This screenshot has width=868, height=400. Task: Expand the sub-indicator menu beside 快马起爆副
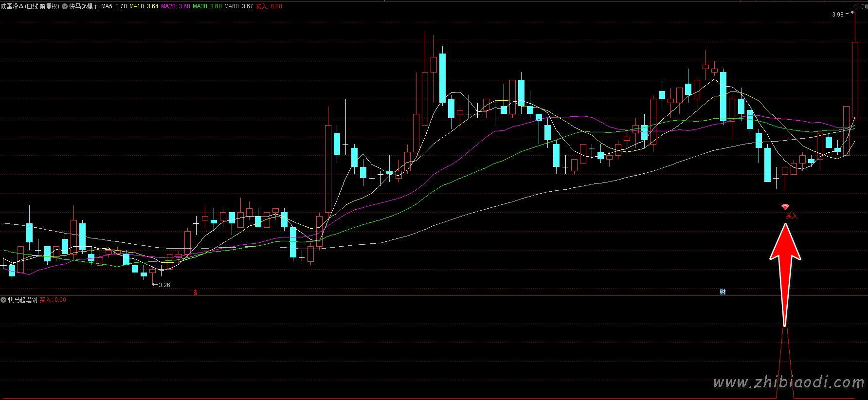(3, 300)
